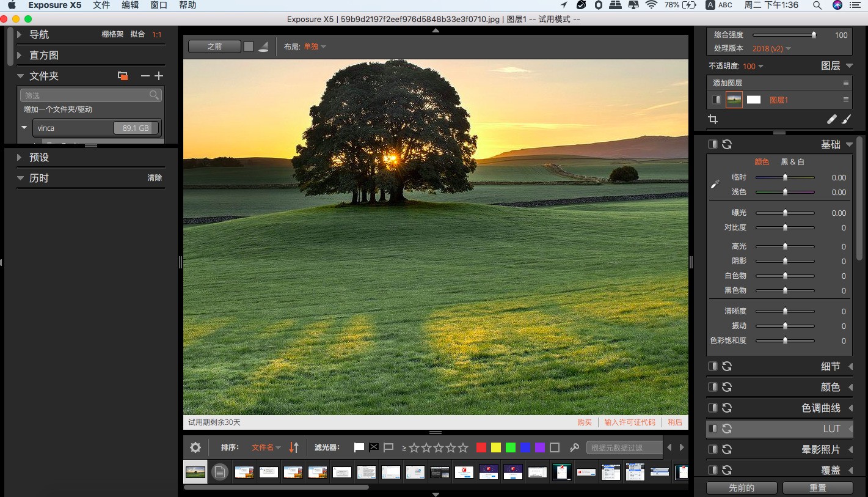Click the 根据元数据过滤 search field
Viewport: 868px width, 497px height.
[624, 447]
